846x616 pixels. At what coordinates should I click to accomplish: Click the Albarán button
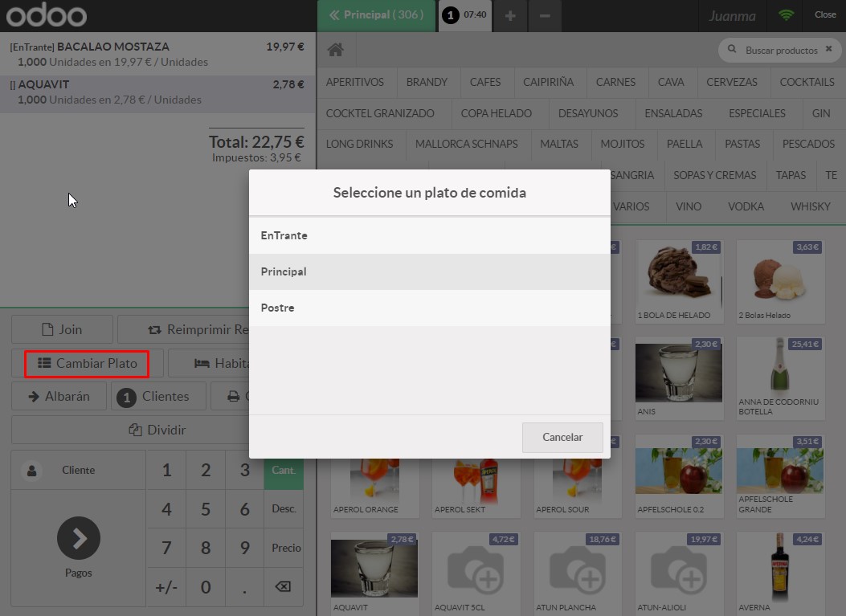pyautogui.click(x=59, y=397)
